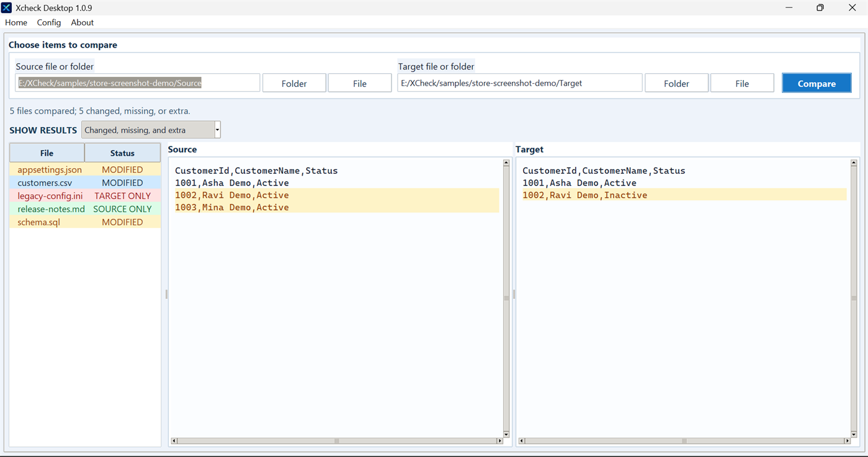The image size is (868, 457).
Task: Select appsettings.json in the results list
Action: click(x=85, y=170)
